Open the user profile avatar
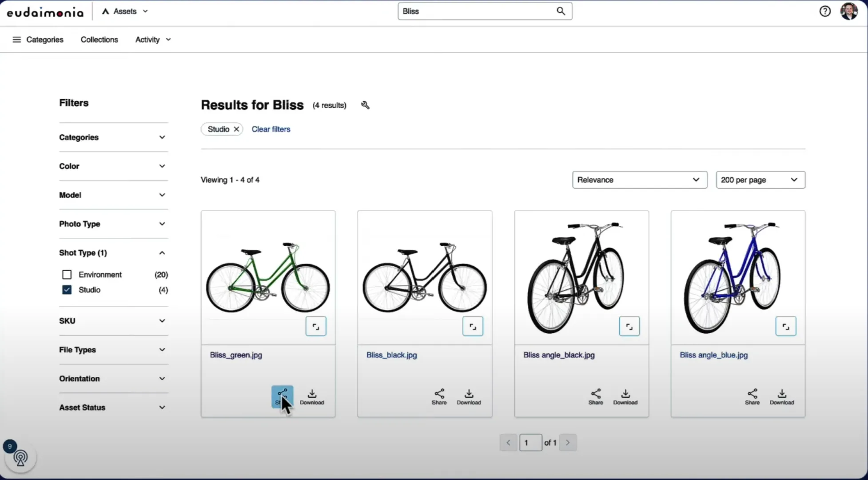 point(849,11)
